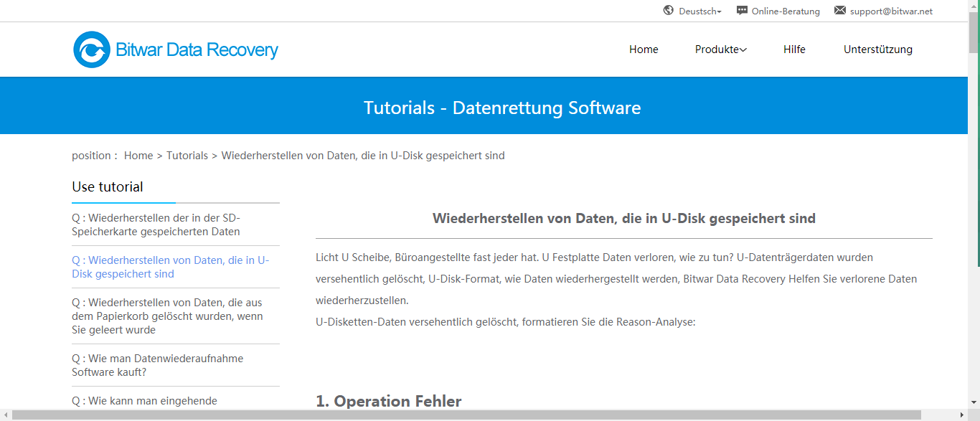Open SD-Speicherkarte recovery tutorial
The width and height of the screenshot is (980, 421).
156,224
